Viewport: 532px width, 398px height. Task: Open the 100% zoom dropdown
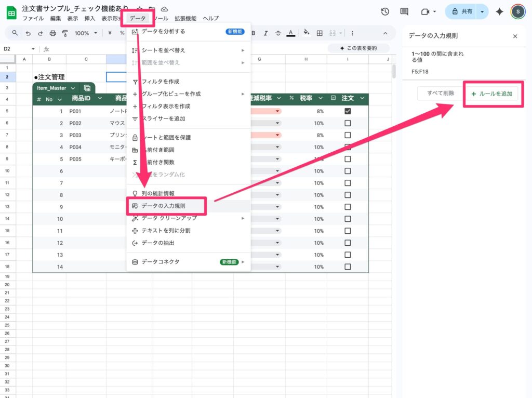(85, 33)
